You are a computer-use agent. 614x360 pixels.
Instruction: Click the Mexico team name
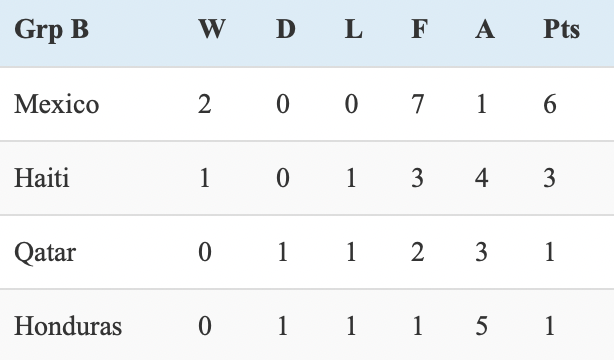[57, 104]
